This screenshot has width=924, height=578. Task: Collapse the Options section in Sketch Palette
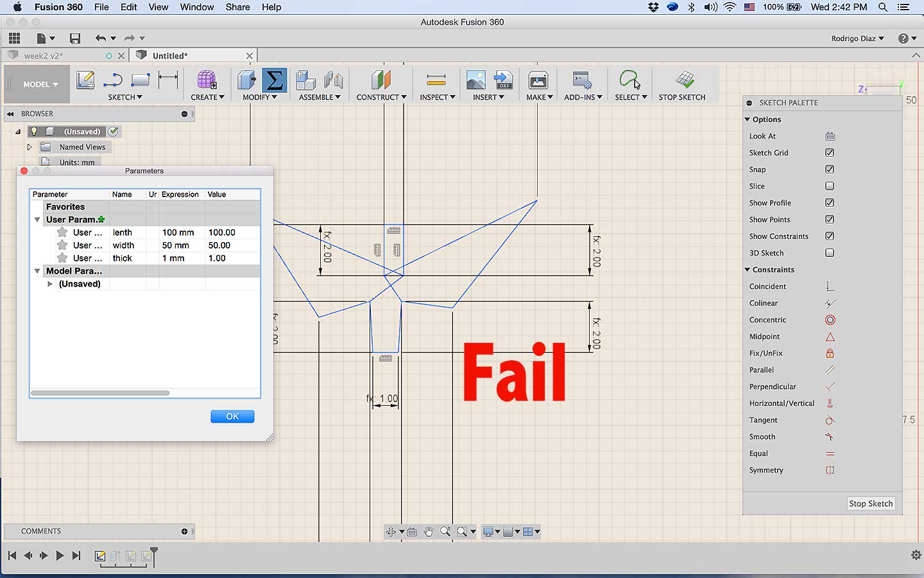point(748,119)
